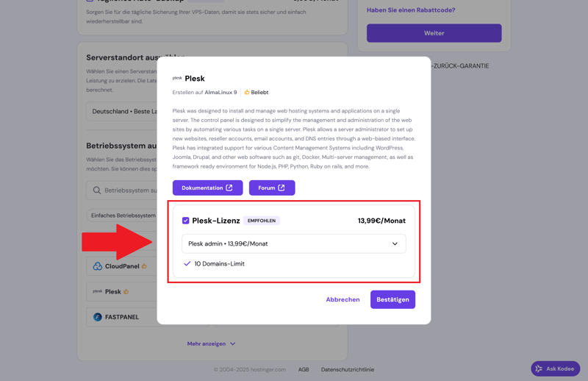Cancel the dialog via Abbrechen
Image resolution: width=588 pixels, height=381 pixels.
[343, 299]
